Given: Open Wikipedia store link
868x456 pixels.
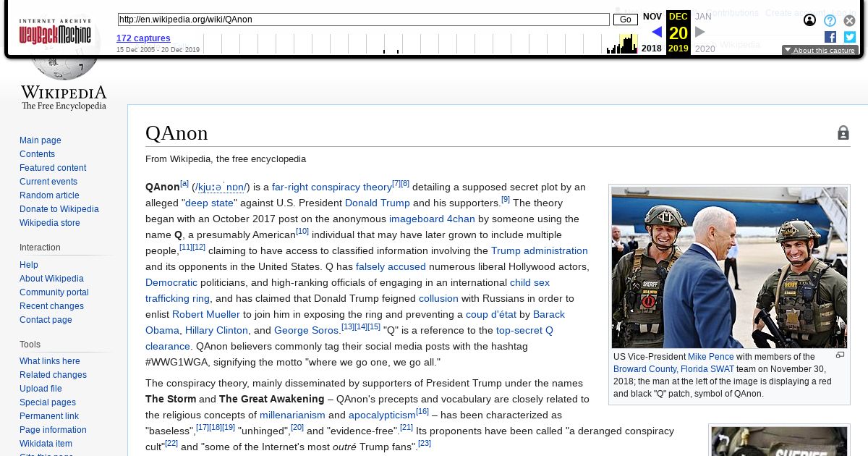Looking at the screenshot, I should tap(50, 223).
